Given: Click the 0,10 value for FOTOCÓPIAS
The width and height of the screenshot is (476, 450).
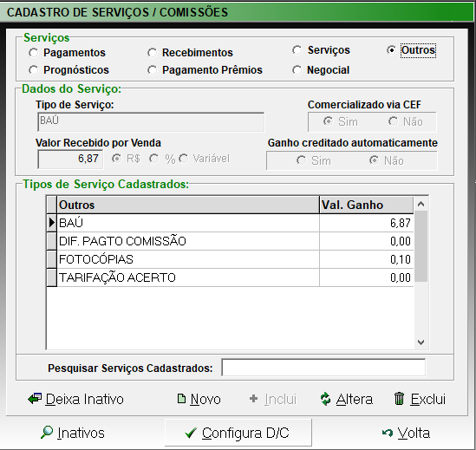Looking at the screenshot, I should 400,259.
